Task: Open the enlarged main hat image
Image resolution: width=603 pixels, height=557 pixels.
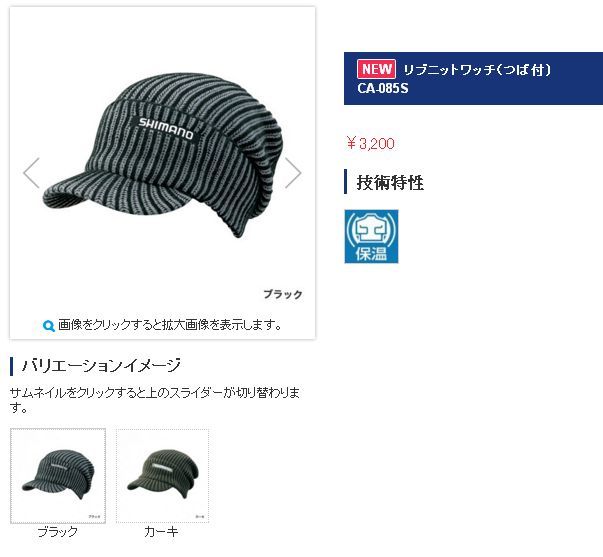Action: pos(162,156)
